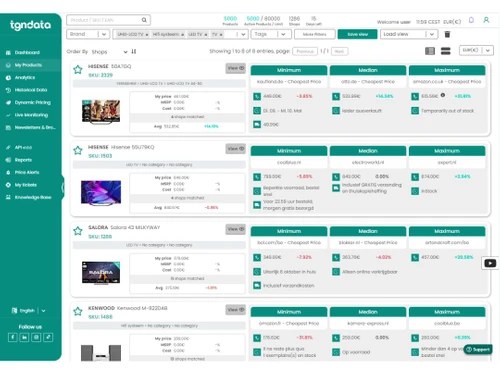Screen dimensions: 500x375
Task: Open the Hisense 50A7GQ TV thumbnail
Action: (101, 112)
